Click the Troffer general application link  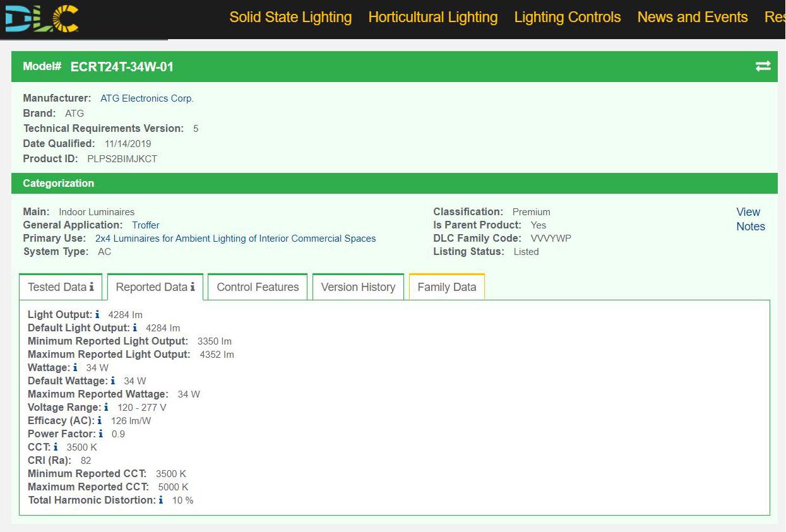pyautogui.click(x=145, y=225)
